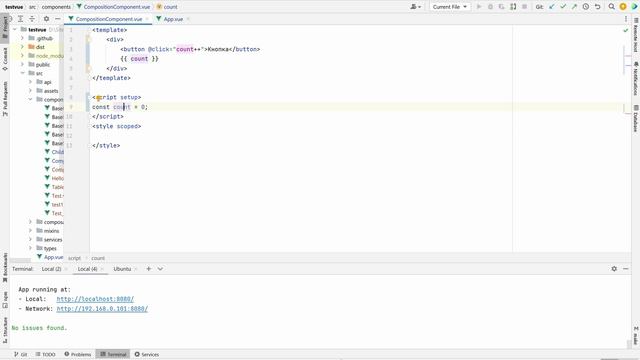Click Git Push green arrow

pos(574,7)
